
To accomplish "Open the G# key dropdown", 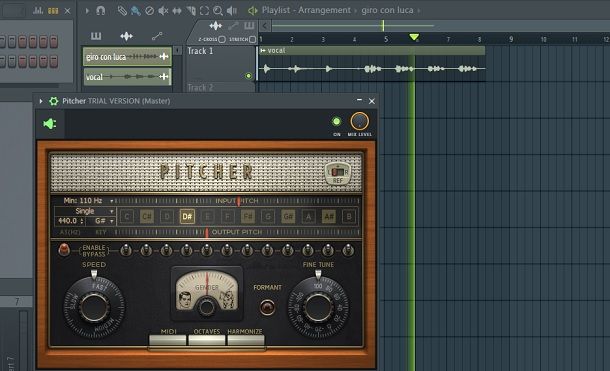I will 102,221.
